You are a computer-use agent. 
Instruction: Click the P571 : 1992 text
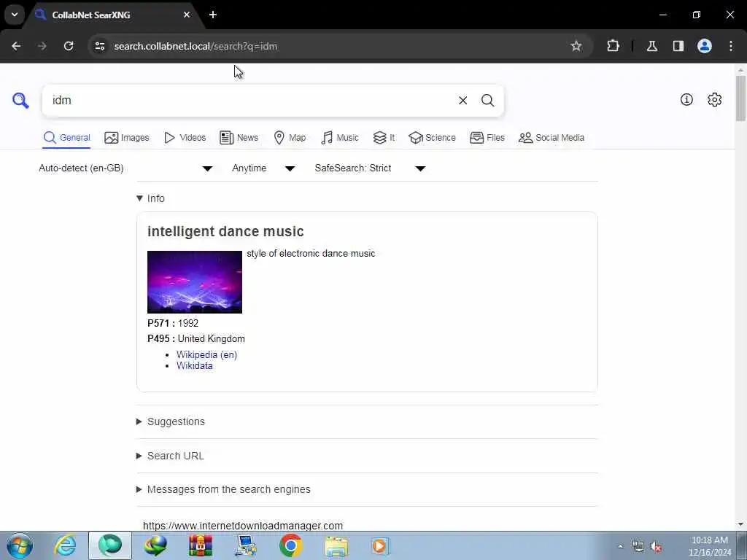coord(173,323)
